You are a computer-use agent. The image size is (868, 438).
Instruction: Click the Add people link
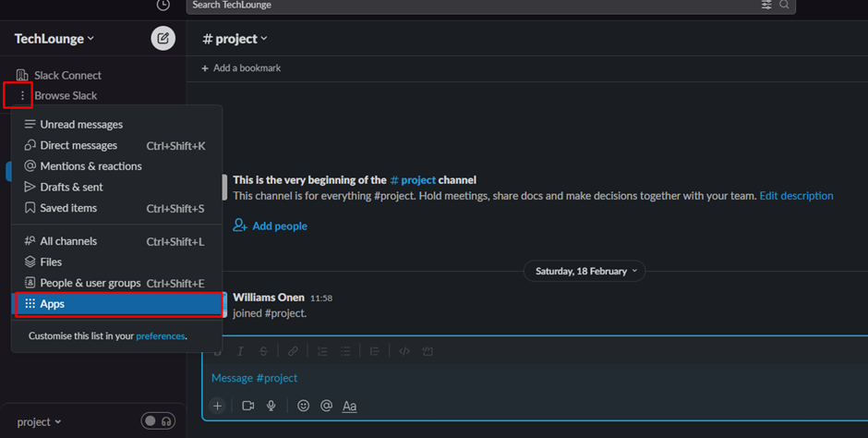point(280,225)
